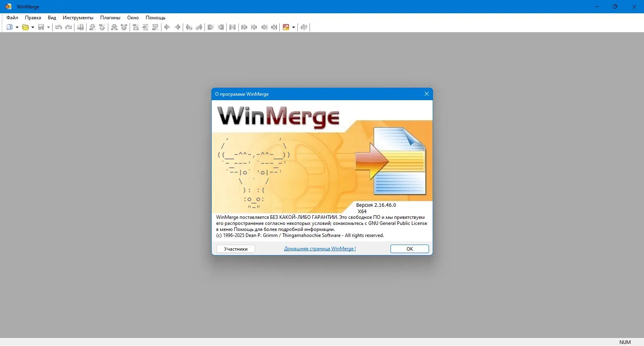644x346 pixels.
Task: Expand the Options wrench dropdown arrow
Action: [x=293, y=27]
